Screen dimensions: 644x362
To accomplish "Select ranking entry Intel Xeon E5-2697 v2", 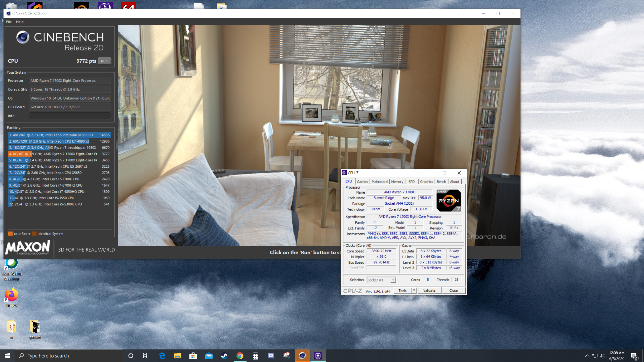I will (x=59, y=166).
